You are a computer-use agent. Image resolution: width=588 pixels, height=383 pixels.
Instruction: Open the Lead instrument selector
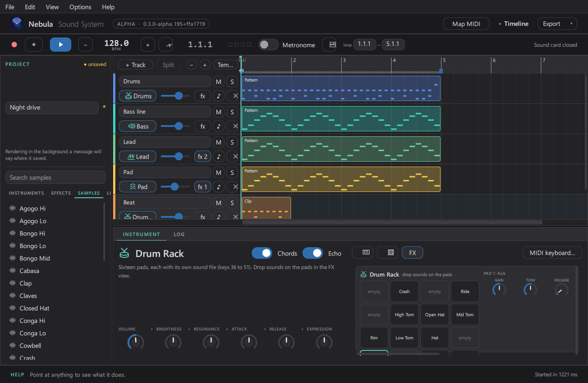tap(138, 156)
